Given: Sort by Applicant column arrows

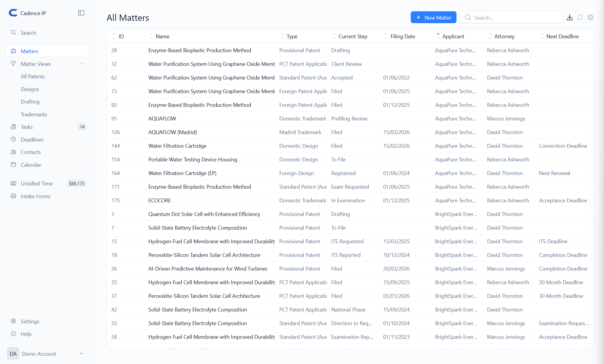Looking at the screenshot, I should click(x=438, y=36).
